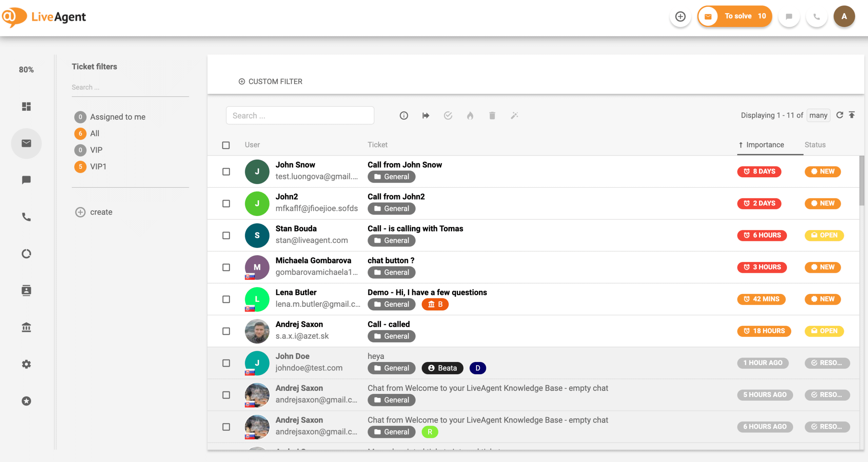
Task: Select the VIP1 ticket filter tab
Action: click(98, 166)
